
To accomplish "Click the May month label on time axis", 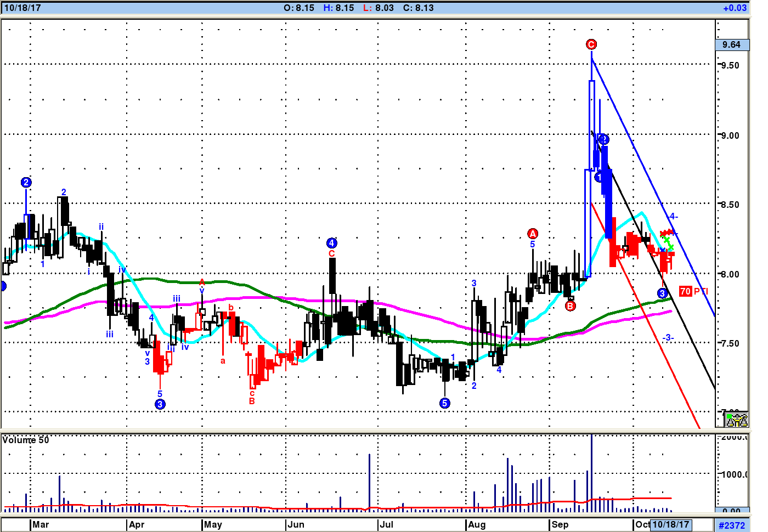I will click(213, 524).
